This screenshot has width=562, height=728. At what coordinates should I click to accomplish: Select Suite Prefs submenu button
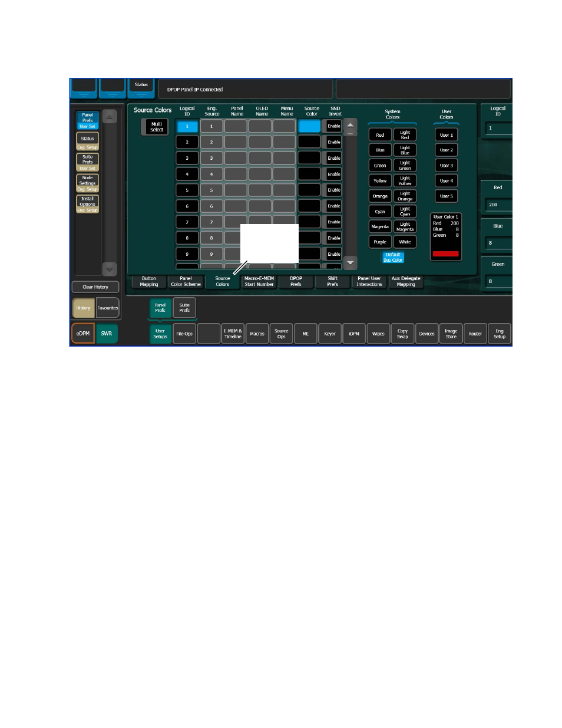184,308
